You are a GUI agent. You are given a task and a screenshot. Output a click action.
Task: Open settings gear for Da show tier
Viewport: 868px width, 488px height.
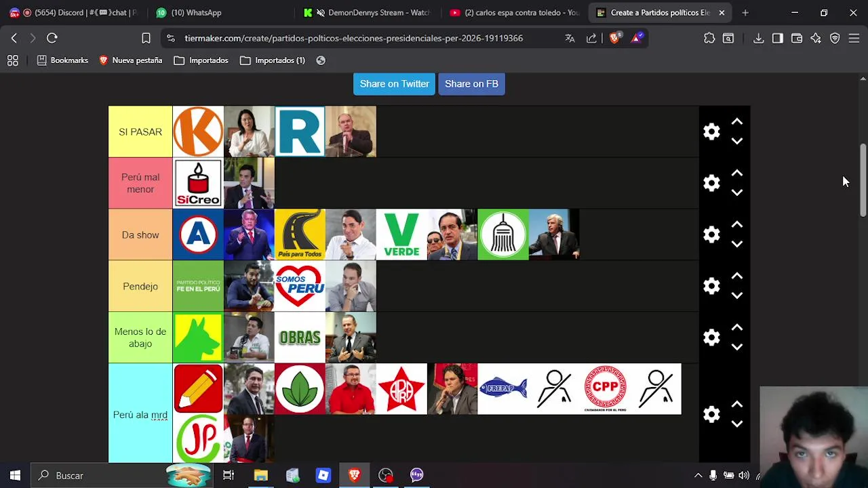[711, 235]
